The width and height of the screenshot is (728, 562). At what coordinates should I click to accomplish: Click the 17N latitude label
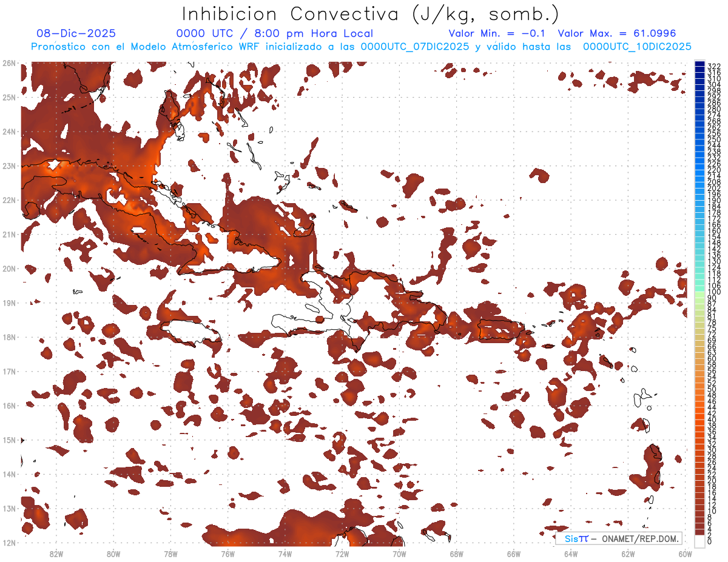pos(9,371)
